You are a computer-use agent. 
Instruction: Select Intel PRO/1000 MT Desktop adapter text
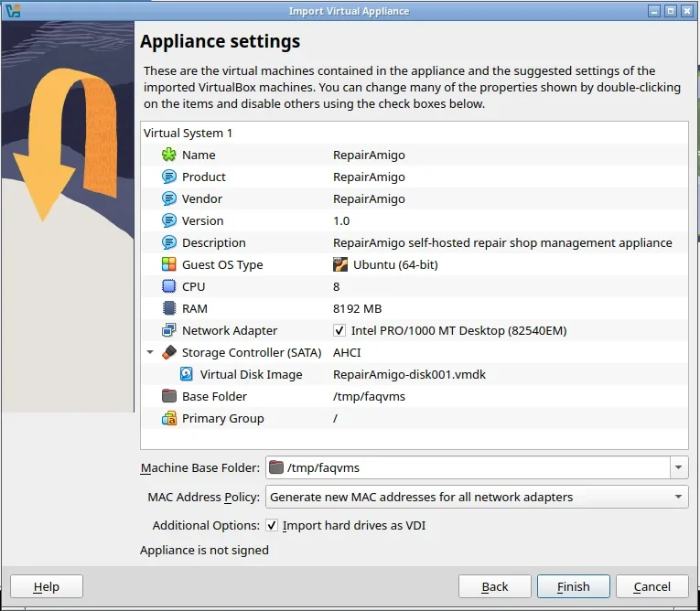tap(459, 330)
